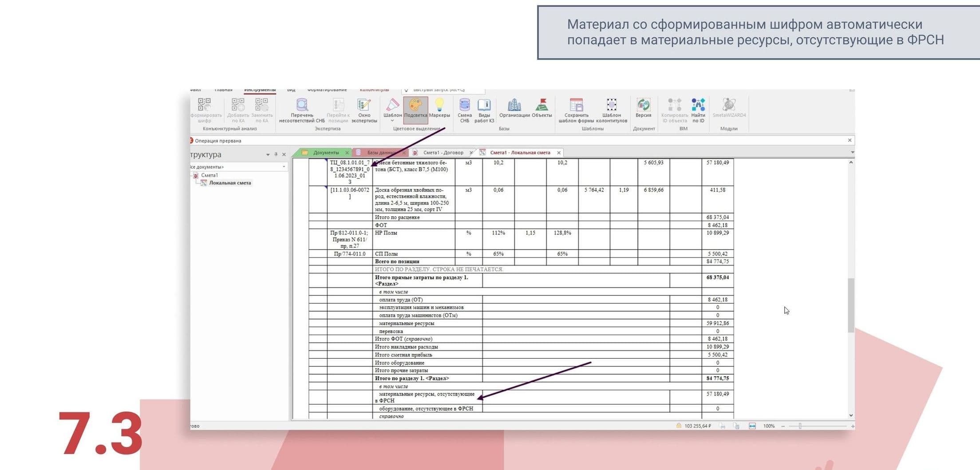Click the cell Итого по расценке
Screen dimensions: 980x470
pos(414,217)
